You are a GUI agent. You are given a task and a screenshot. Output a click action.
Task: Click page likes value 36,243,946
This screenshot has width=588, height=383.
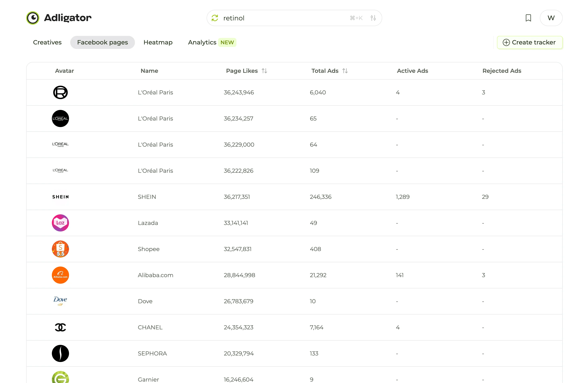(x=239, y=92)
